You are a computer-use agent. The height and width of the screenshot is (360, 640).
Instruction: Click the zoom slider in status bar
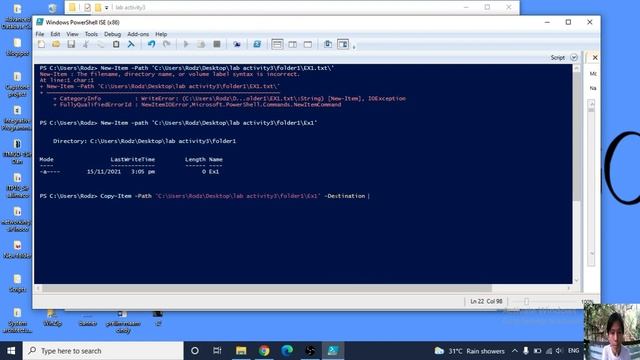526,302
